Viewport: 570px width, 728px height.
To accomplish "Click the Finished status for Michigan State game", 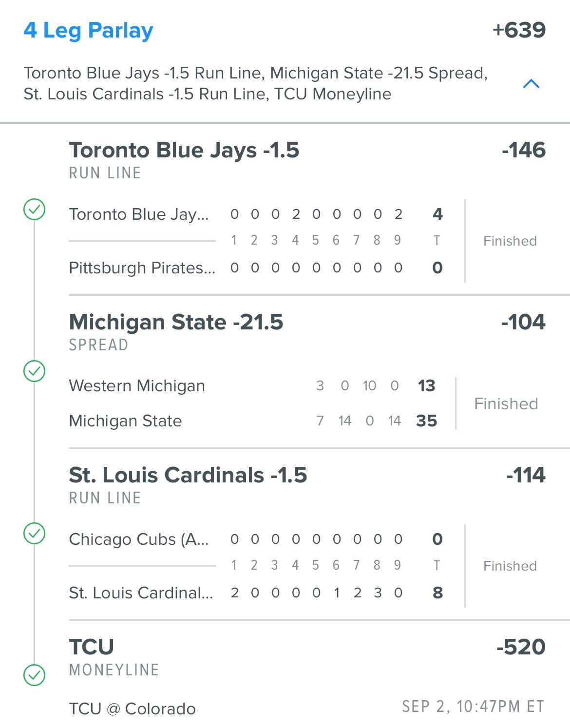I will [x=506, y=404].
